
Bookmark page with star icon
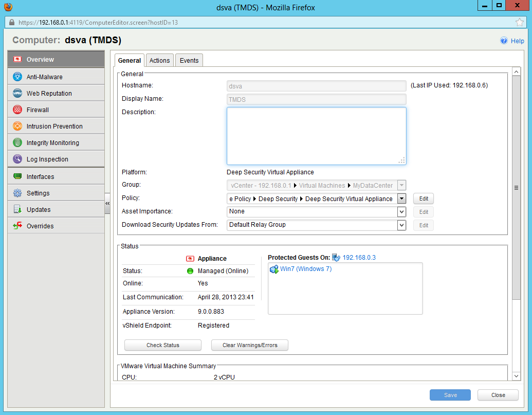(x=520, y=23)
